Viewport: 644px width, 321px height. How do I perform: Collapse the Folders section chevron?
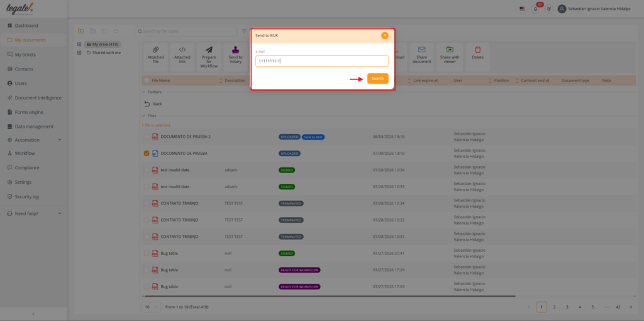(x=144, y=92)
